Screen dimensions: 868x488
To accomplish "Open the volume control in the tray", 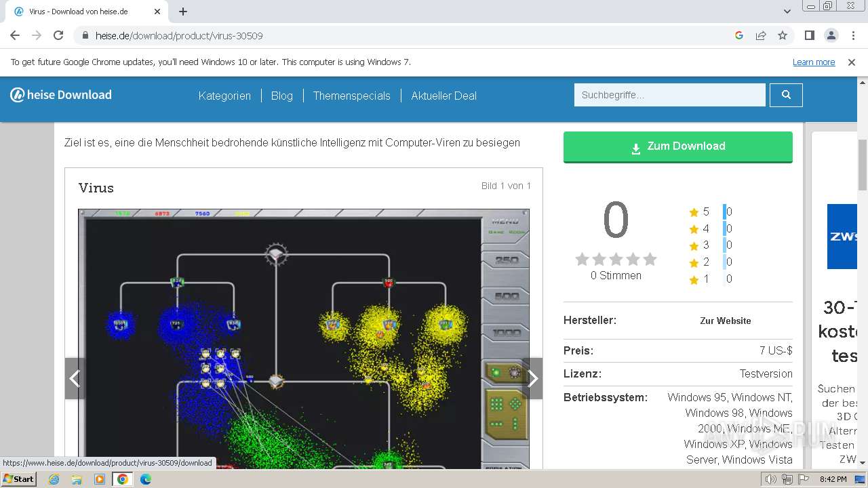I will point(771,479).
